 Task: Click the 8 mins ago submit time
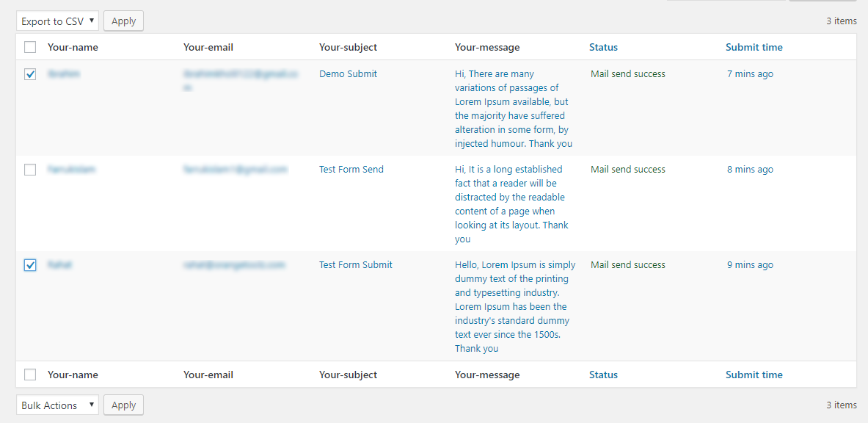(750, 169)
